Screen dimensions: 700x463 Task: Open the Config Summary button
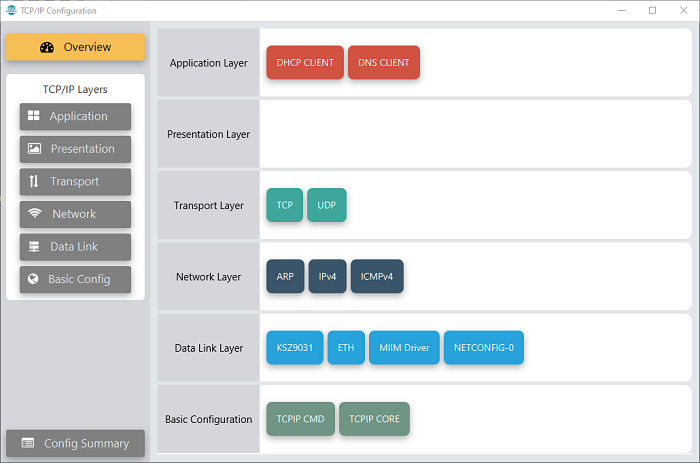(75, 443)
